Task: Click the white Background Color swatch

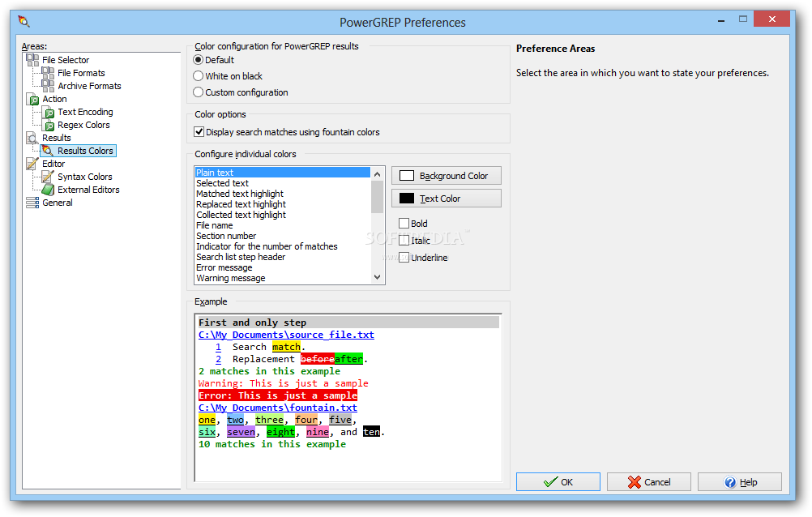Action: click(407, 176)
